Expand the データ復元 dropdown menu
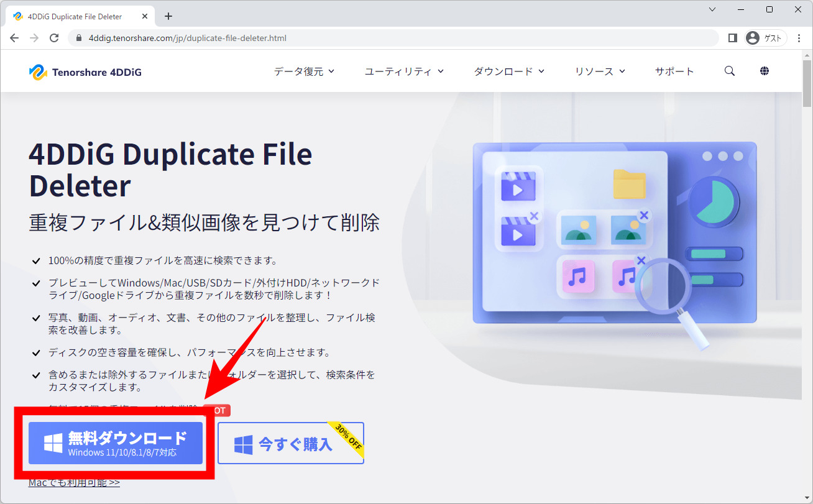The image size is (813, 504). click(304, 71)
